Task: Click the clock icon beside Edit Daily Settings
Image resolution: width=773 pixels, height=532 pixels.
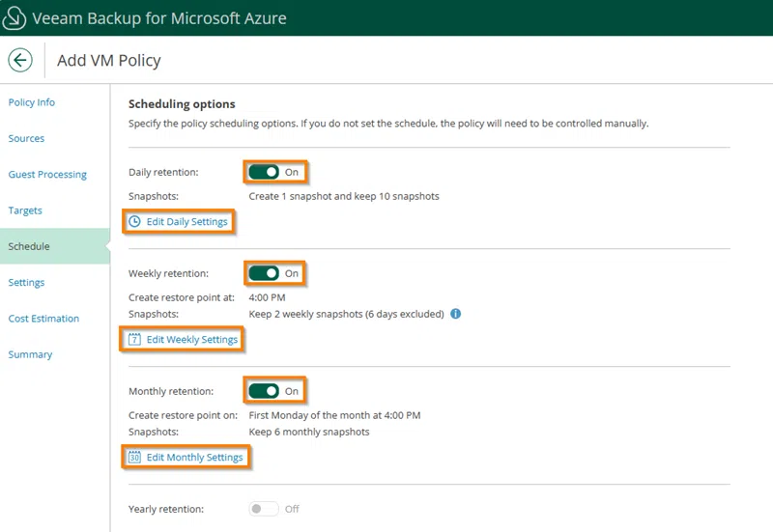Action: [x=135, y=222]
